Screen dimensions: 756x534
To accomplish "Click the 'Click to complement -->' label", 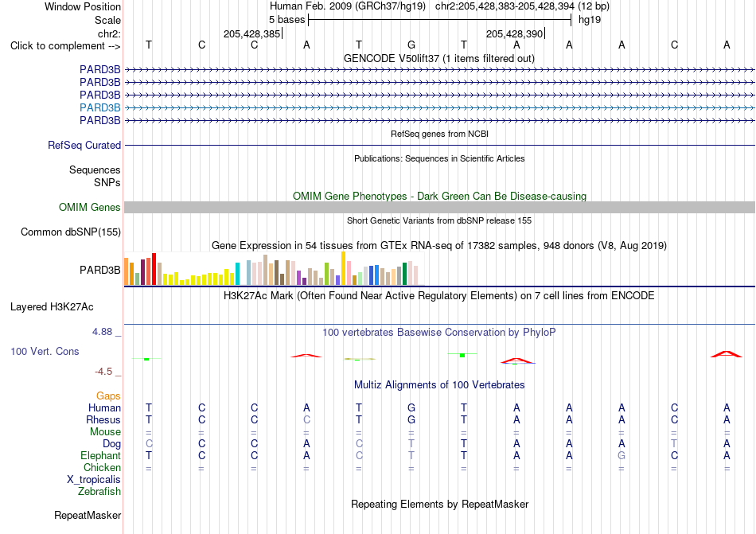I will 65,46.
